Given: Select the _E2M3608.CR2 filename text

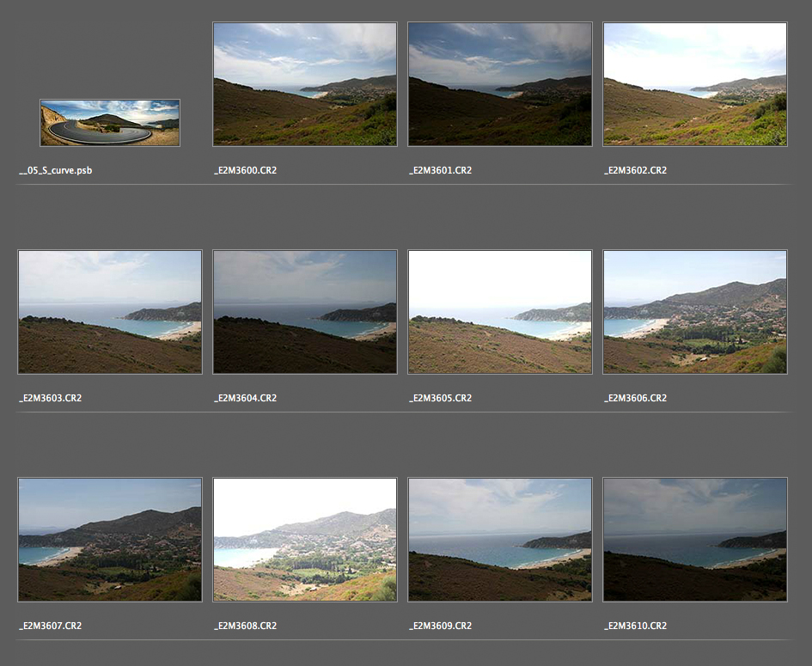Looking at the screenshot, I should [245, 626].
